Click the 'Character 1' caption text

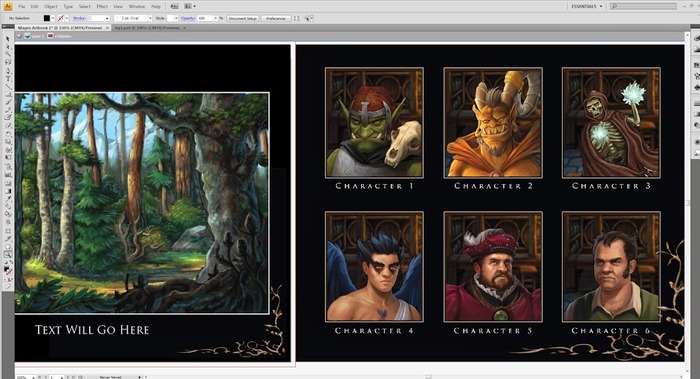(375, 186)
